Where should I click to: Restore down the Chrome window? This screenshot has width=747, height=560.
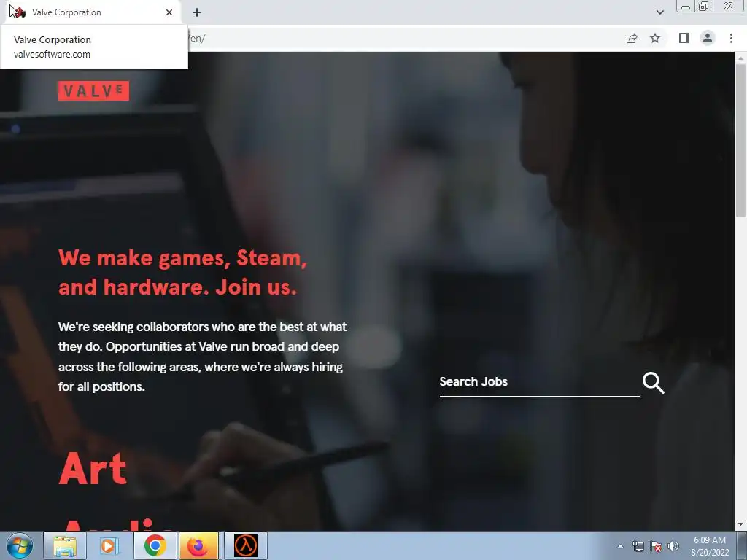pos(704,6)
